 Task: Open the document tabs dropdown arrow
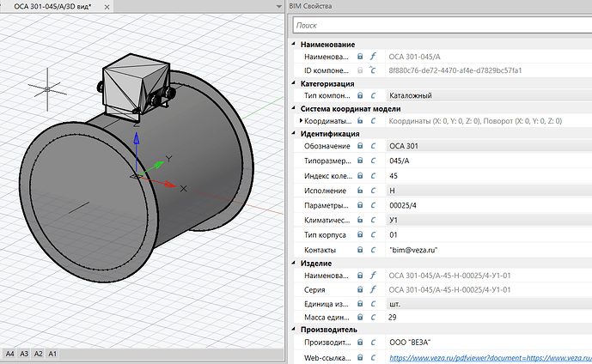point(278,6)
